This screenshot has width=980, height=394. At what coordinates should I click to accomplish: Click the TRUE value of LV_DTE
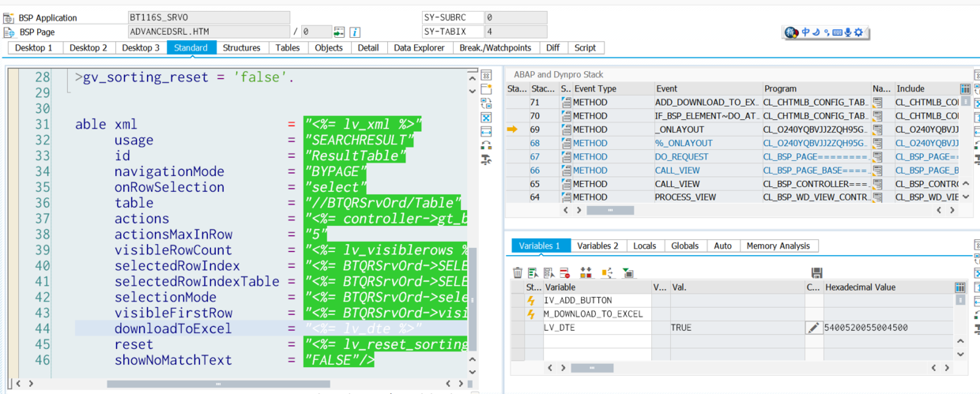tap(680, 327)
